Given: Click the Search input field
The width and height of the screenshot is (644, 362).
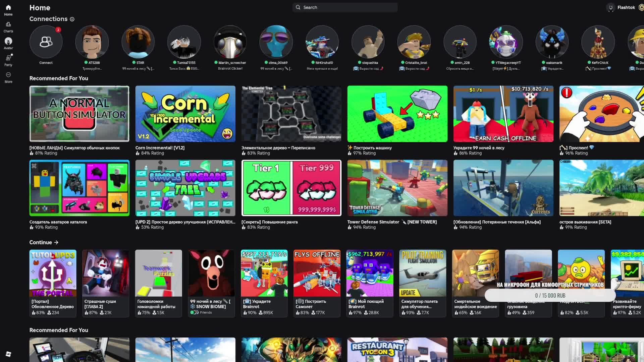Looking at the screenshot, I should [x=345, y=7].
